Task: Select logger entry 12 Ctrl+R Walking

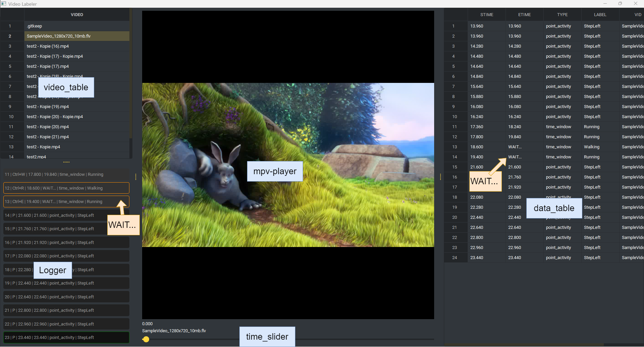Action: pyautogui.click(x=66, y=188)
